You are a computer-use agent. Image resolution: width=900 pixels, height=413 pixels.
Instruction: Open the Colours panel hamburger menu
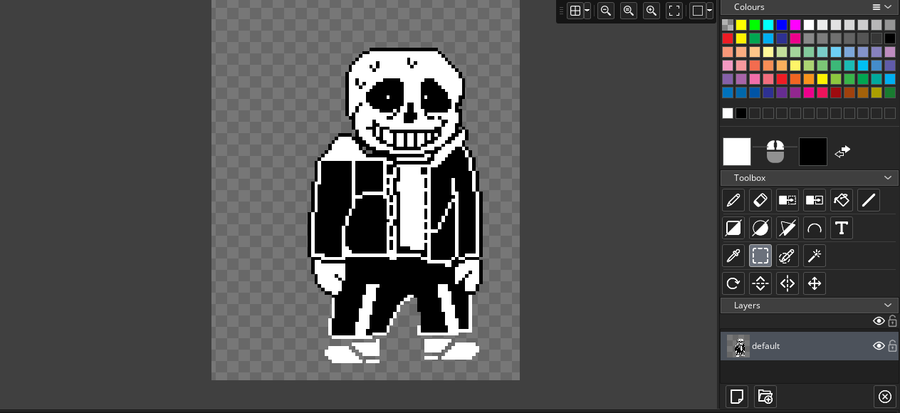(x=876, y=7)
